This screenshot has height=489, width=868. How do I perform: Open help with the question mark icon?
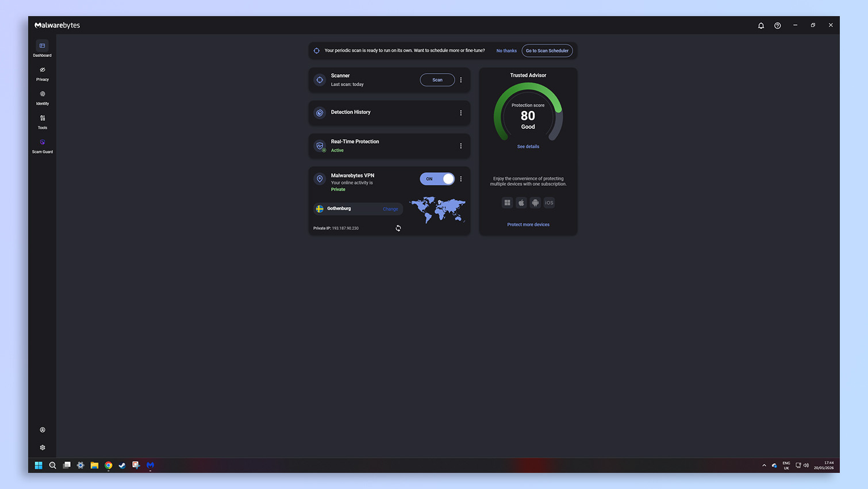click(778, 25)
